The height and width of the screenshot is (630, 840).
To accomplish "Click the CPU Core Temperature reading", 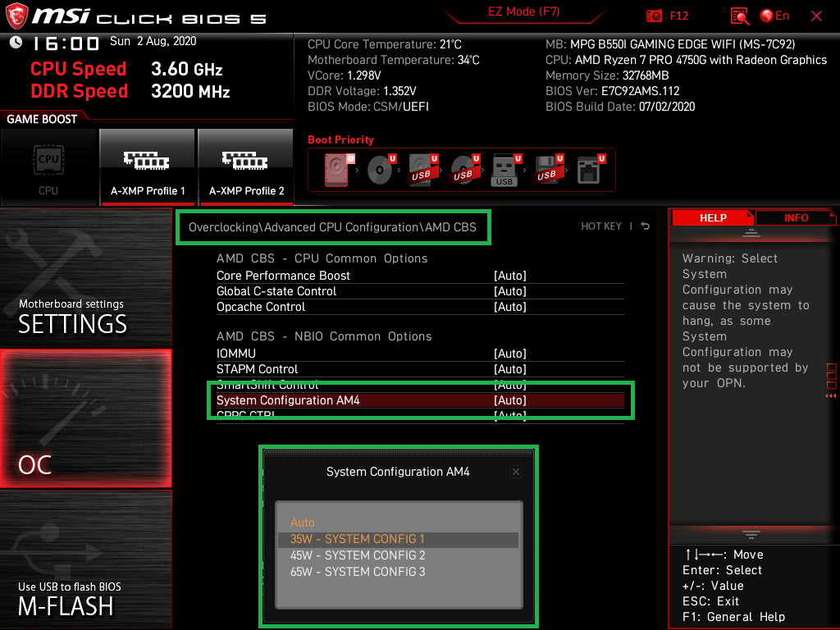I will pyautogui.click(x=384, y=44).
